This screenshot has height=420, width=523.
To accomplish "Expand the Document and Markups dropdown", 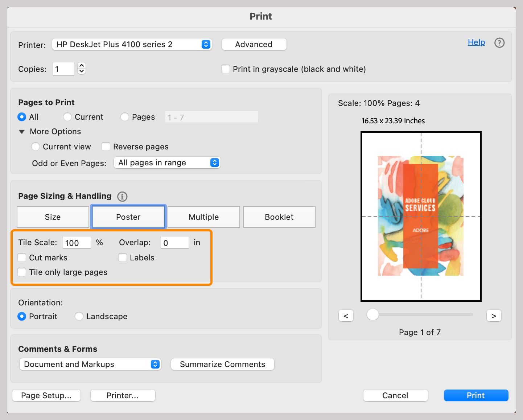I will pyautogui.click(x=155, y=364).
